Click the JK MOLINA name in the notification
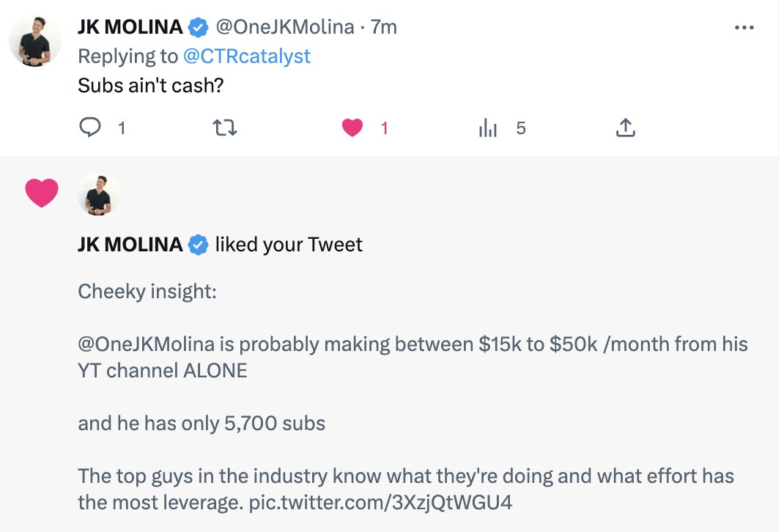 click(130, 244)
